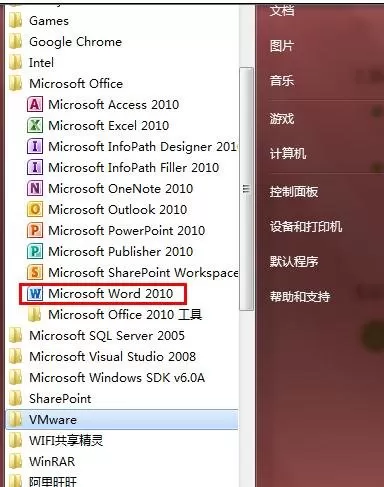
Task: Open Microsoft Access 2010 label
Action: (x=114, y=105)
